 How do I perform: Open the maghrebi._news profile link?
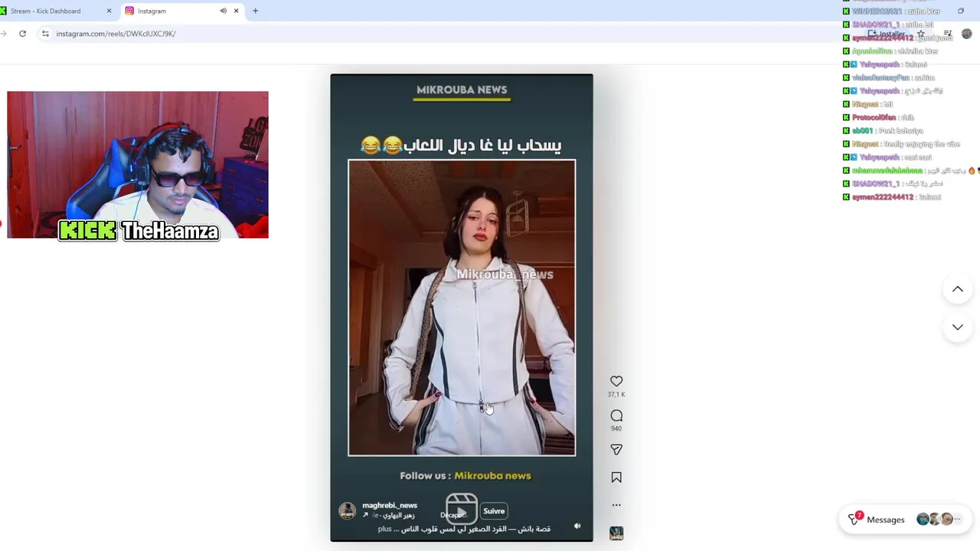(x=390, y=505)
